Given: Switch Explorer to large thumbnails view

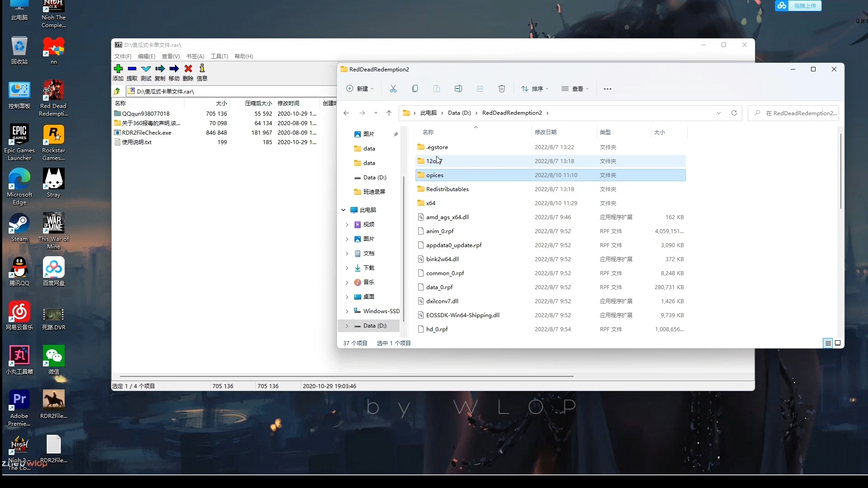Looking at the screenshot, I should pos(838,343).
